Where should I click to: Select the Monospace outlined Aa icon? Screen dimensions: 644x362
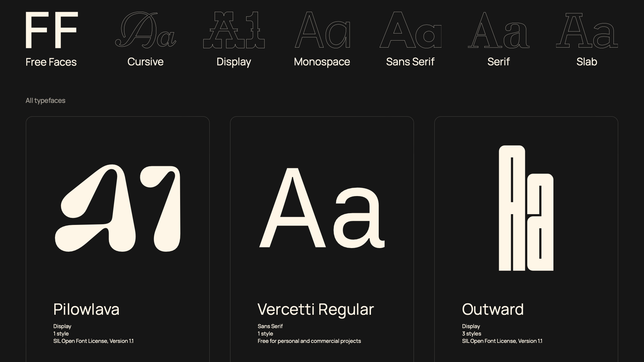pos(322,30)
